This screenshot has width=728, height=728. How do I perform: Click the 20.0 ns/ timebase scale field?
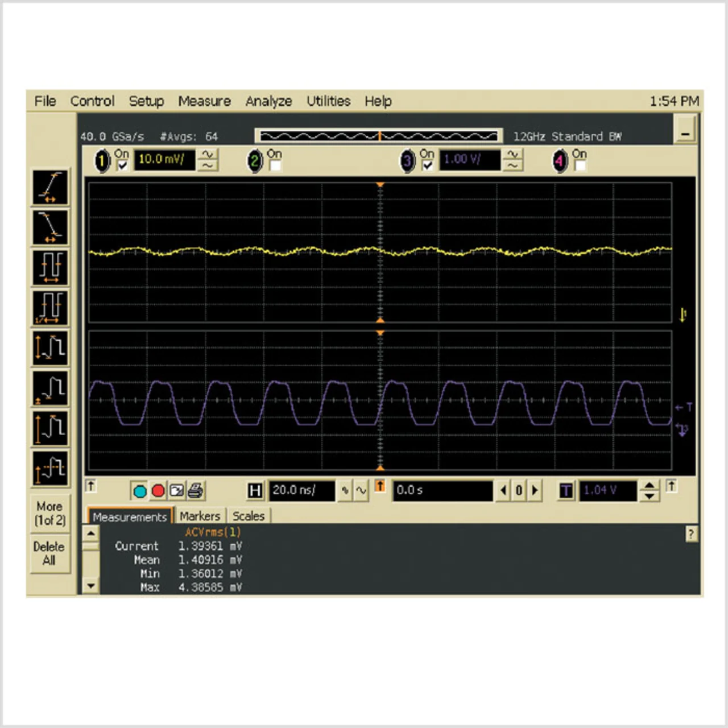(301, 490)
